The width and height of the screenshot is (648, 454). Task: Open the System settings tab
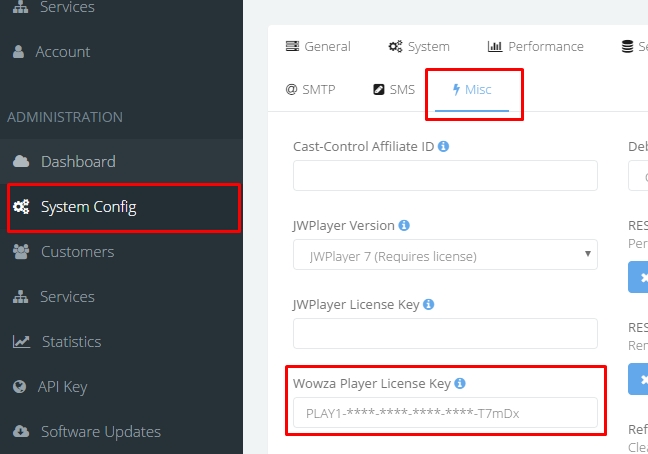click(x=419, y=46)
